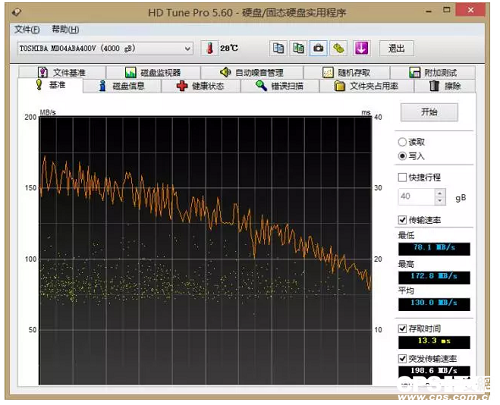This screenshot has width=500, height=405.
Task: Click the purple down-arrow save icon
Action: (361, 48)
